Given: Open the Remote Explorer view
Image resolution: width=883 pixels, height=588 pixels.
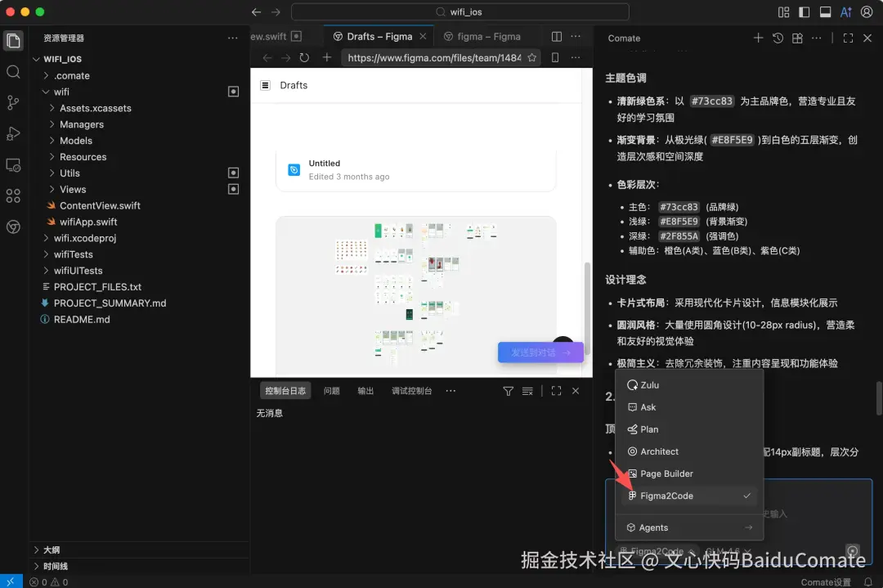Looking at the screenshot, I should [14, 165].
